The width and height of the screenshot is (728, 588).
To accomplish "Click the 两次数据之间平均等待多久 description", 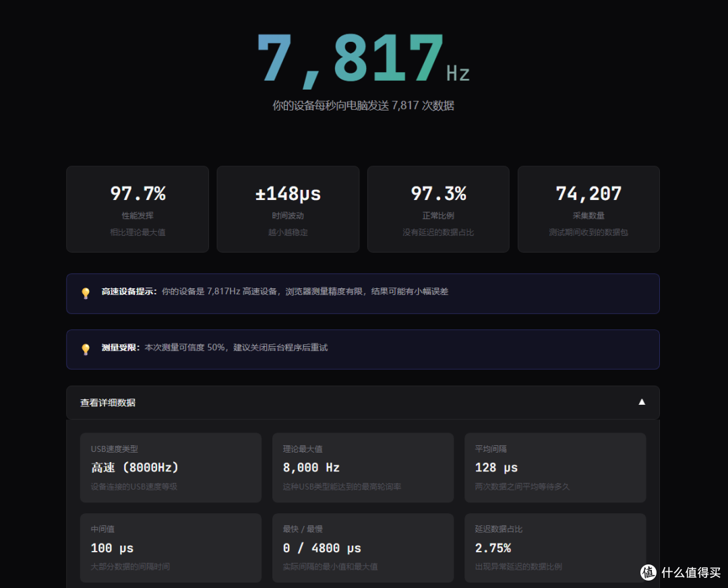I will pyautogui.click(x=522, y=486).
